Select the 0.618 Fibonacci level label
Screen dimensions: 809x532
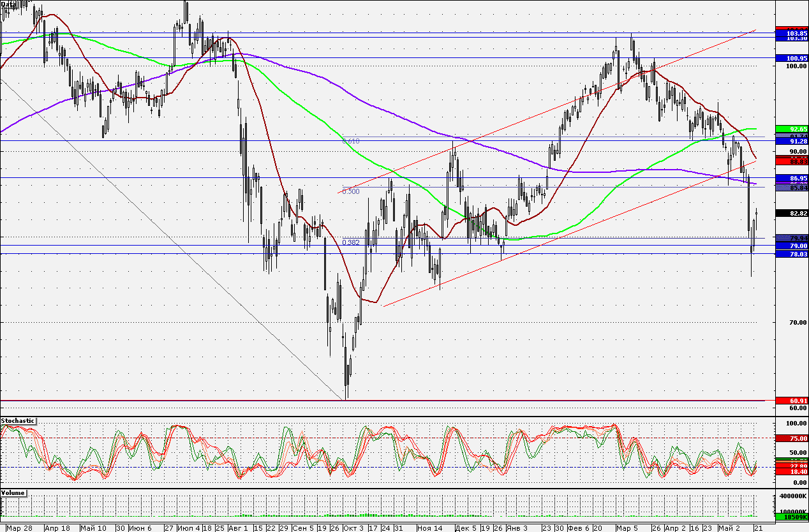(x=351, y=140)
